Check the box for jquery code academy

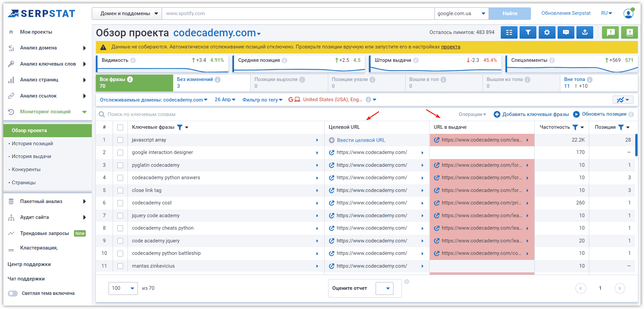[120, 216]
